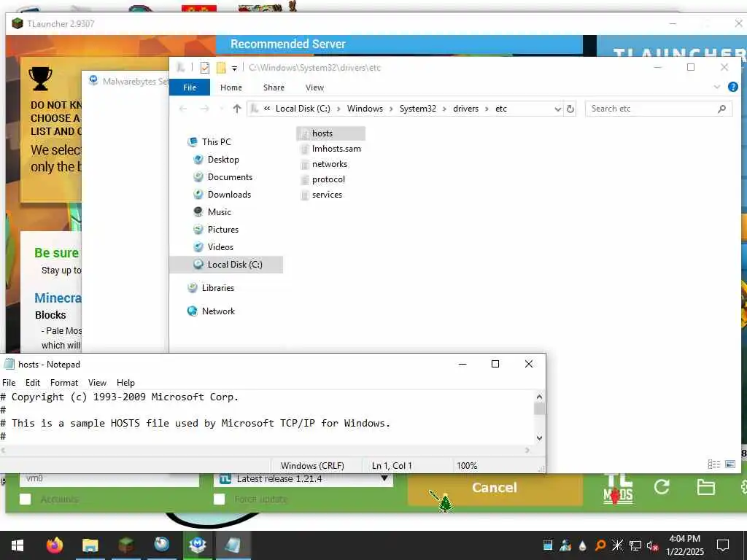Open Windows Start menu

click(x=18, y=545)
